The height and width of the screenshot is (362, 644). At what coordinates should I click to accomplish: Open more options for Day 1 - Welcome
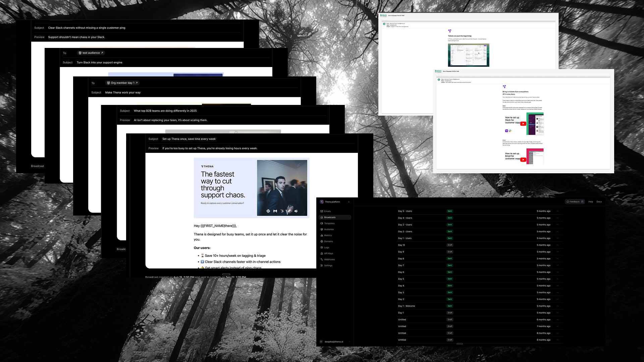pos(557,306)
